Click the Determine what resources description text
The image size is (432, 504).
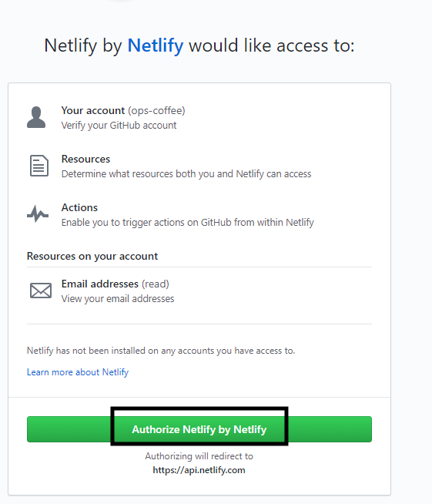click(186, 174)
